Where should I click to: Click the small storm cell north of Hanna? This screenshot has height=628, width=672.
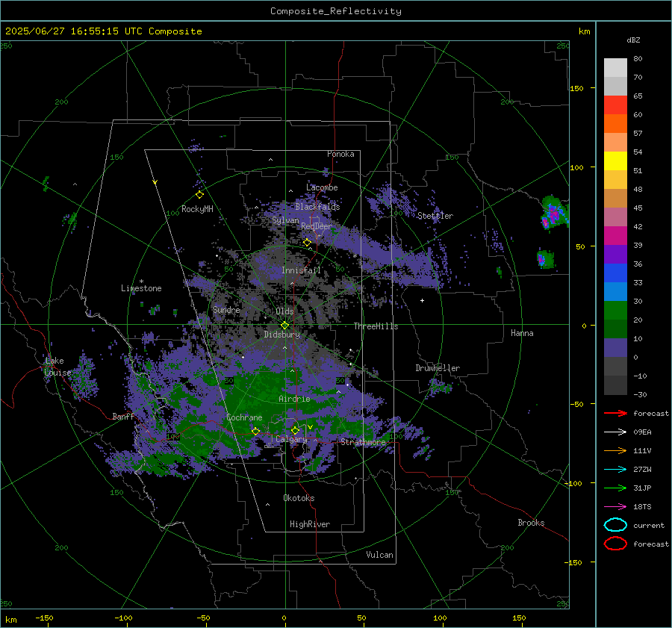(545, 259)
